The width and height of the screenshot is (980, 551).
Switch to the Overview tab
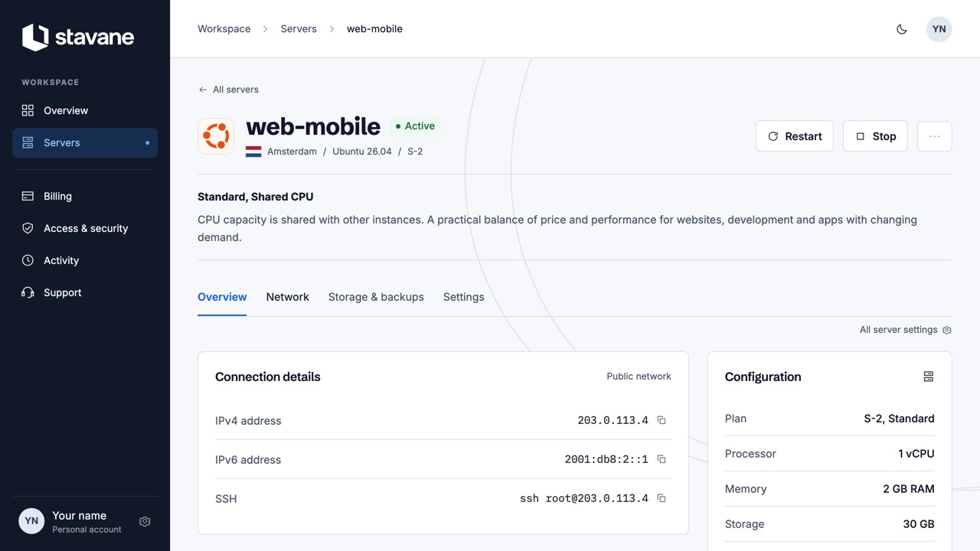tap(222, 297)
